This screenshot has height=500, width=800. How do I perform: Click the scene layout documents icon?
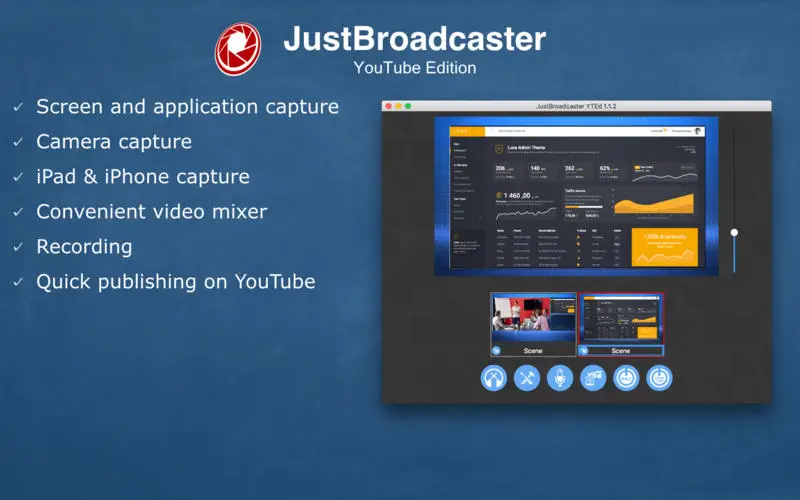coord(593,378)
